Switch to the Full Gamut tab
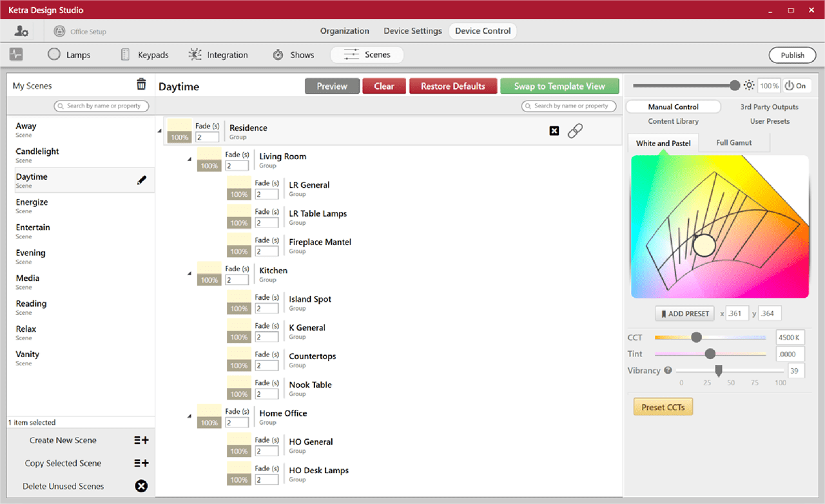Viewport: 825px width, 504px height. point(734,143)
